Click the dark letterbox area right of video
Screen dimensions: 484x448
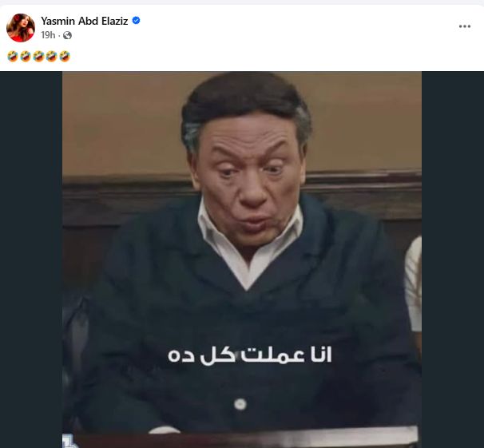(453, 260)
